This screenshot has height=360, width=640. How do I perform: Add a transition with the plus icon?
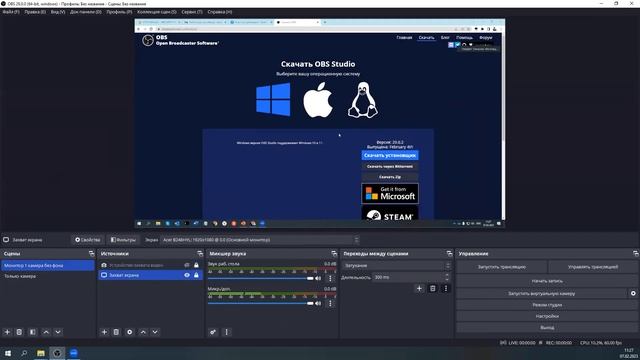coord(419,289)
